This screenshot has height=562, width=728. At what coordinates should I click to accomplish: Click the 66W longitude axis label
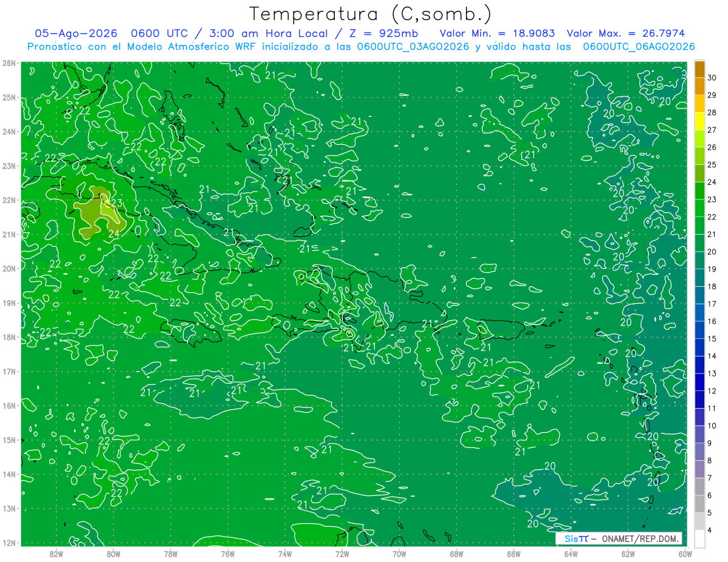514,554
